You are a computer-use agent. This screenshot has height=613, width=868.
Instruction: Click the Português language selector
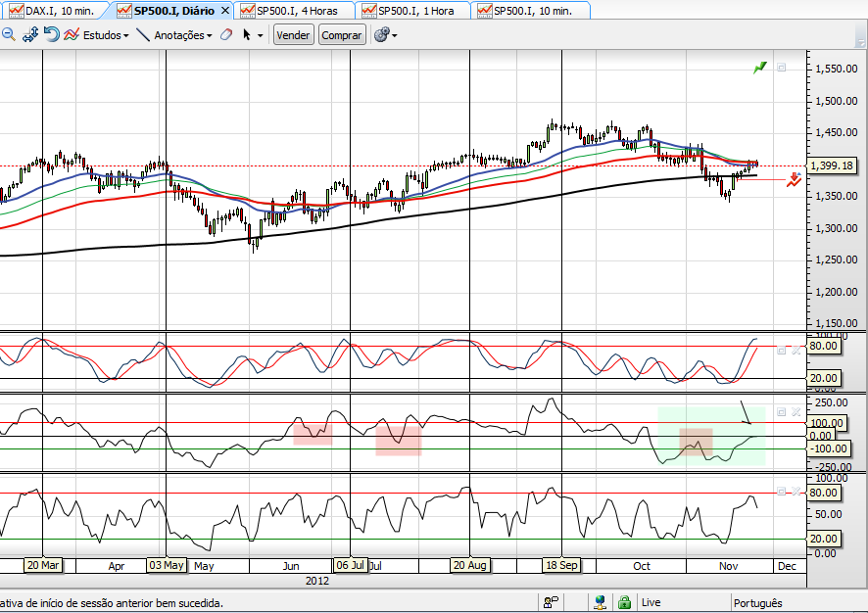tap(758, 602)
